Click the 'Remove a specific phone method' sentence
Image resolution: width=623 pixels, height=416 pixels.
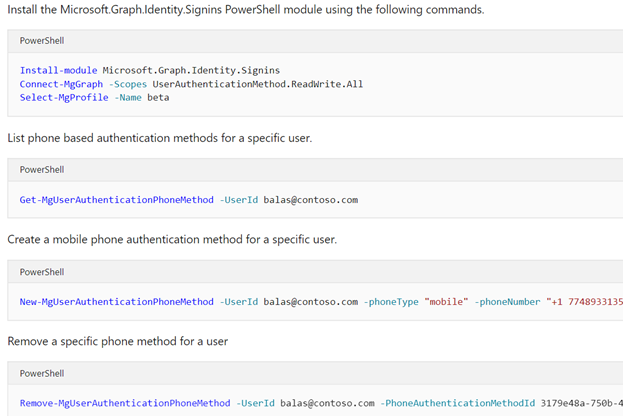coord(118,341)
